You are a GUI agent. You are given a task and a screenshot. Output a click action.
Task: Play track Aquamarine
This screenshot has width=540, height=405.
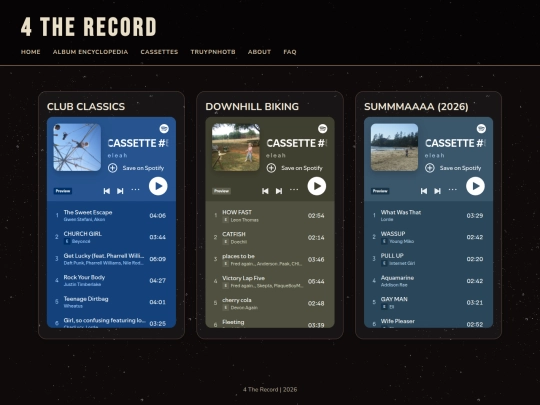tap(428, 281)
